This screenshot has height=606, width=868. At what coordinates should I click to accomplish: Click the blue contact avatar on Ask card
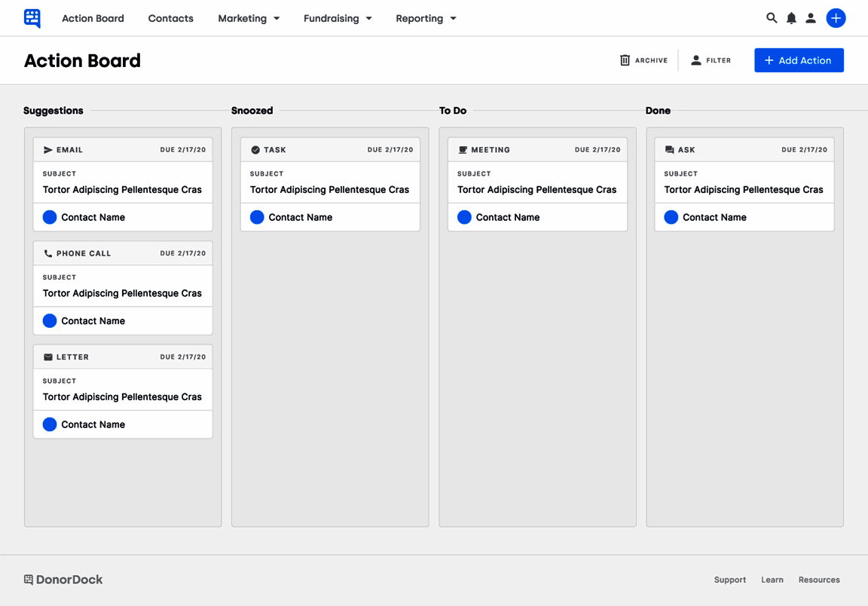click(x=671, y=217)
